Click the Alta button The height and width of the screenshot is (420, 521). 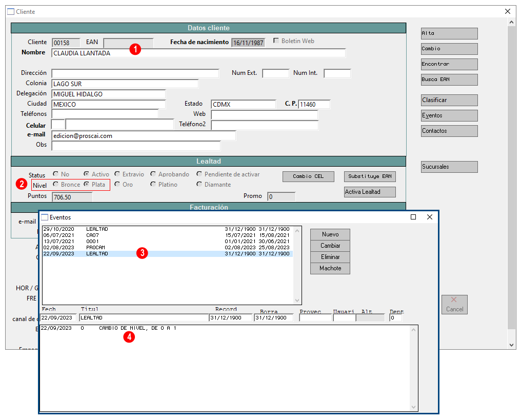click(x=449, y=33)
